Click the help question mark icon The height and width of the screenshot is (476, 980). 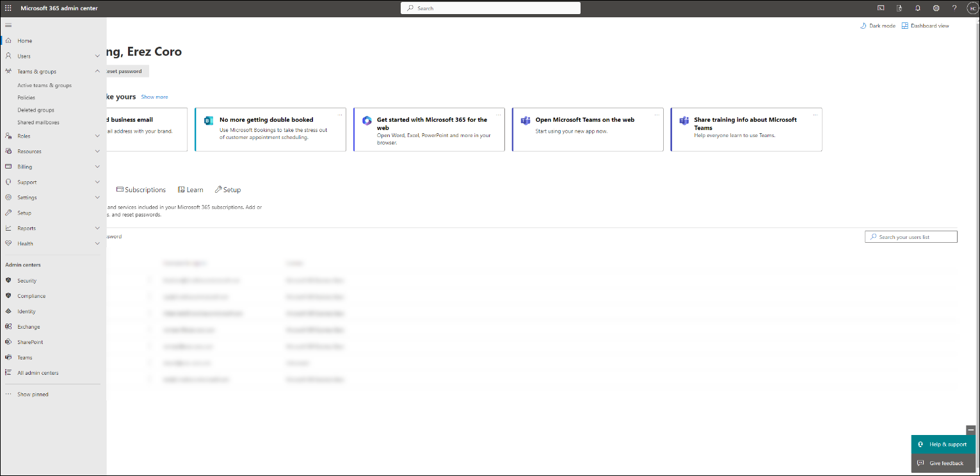(954, 8)
